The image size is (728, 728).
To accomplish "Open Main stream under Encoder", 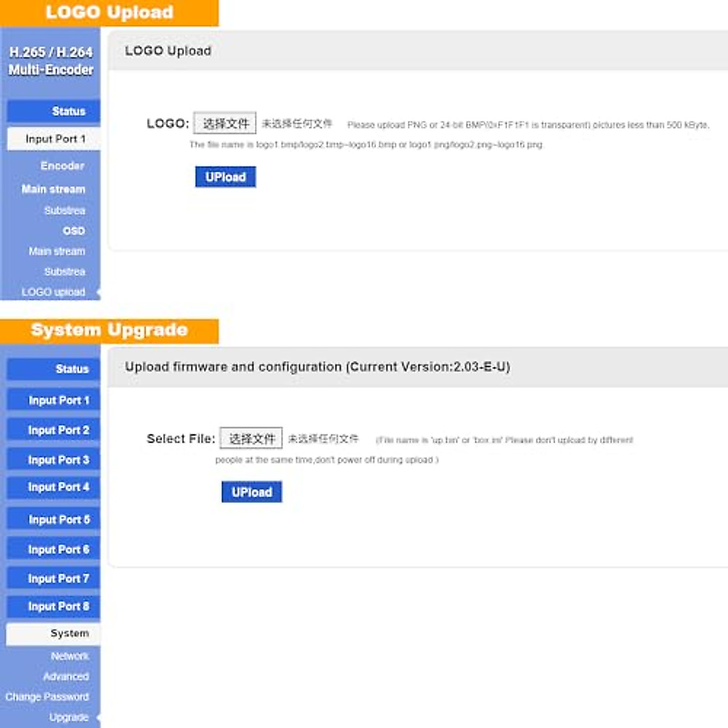I will (x=53, y=189).
